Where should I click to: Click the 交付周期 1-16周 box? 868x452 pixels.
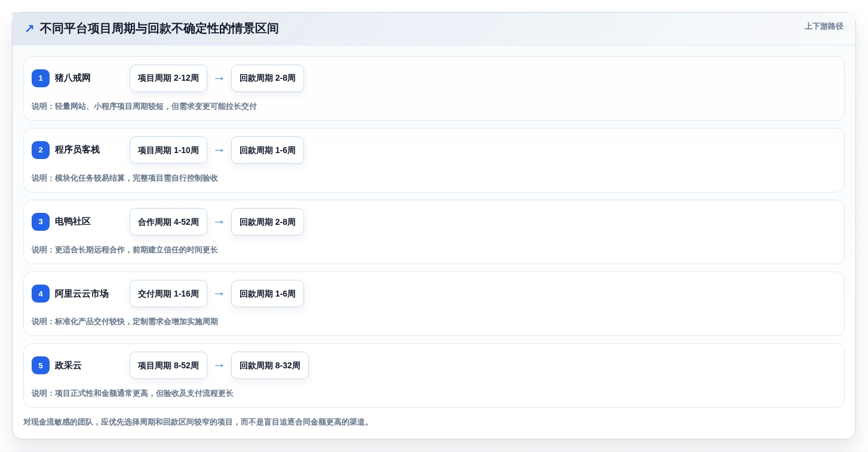[x=168, y=294]
